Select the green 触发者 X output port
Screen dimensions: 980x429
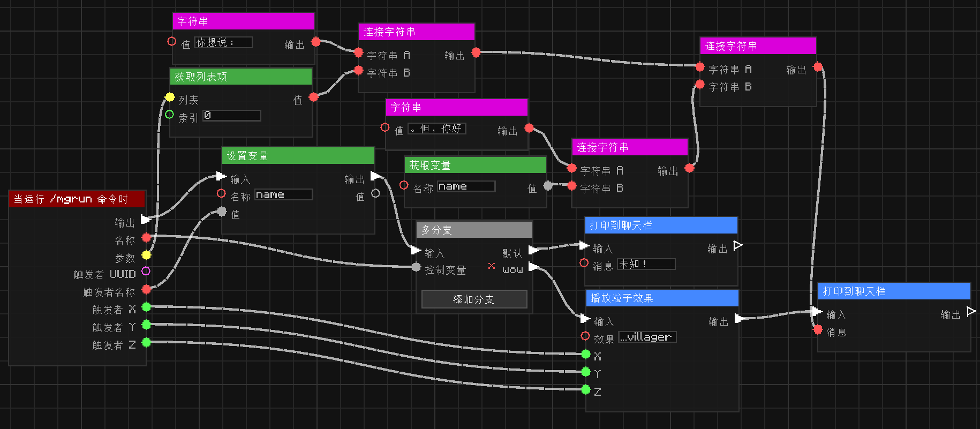[146, 307]
